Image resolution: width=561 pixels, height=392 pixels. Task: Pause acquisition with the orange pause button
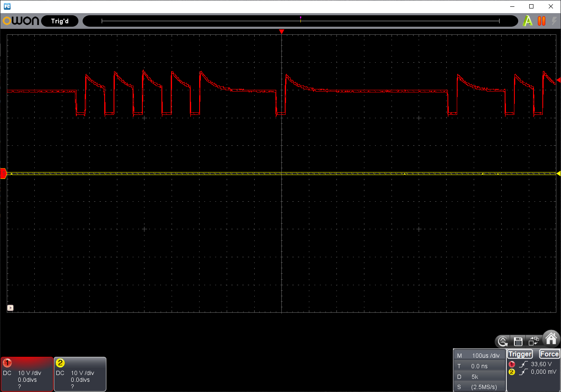coord(542,21)
